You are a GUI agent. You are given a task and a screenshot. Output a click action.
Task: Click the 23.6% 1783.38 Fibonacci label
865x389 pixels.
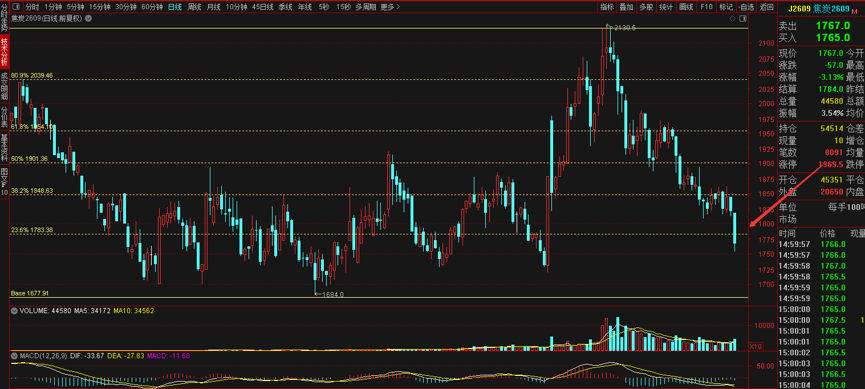pos(31,230)
